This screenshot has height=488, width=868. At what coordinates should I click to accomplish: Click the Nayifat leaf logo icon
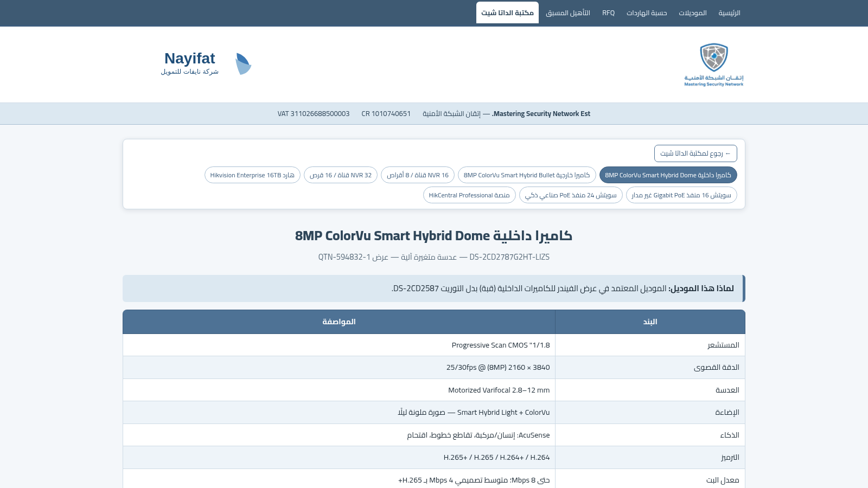click(x=243, y=64)
